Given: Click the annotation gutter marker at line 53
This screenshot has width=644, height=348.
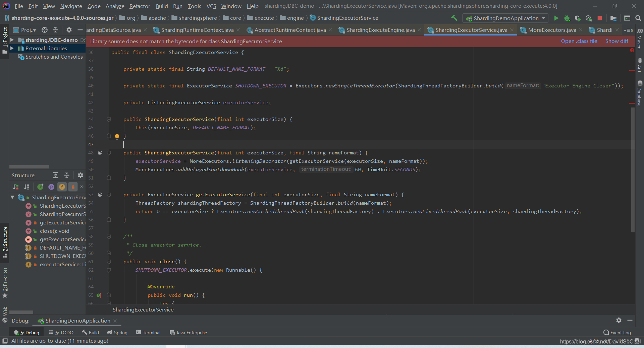Looking at the screenshot, I should [100, 195].
